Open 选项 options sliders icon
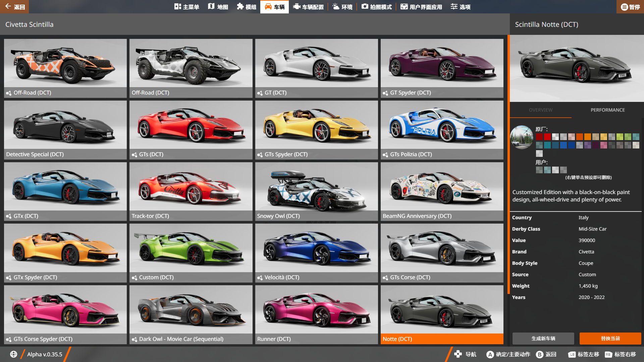 (454, 6)
